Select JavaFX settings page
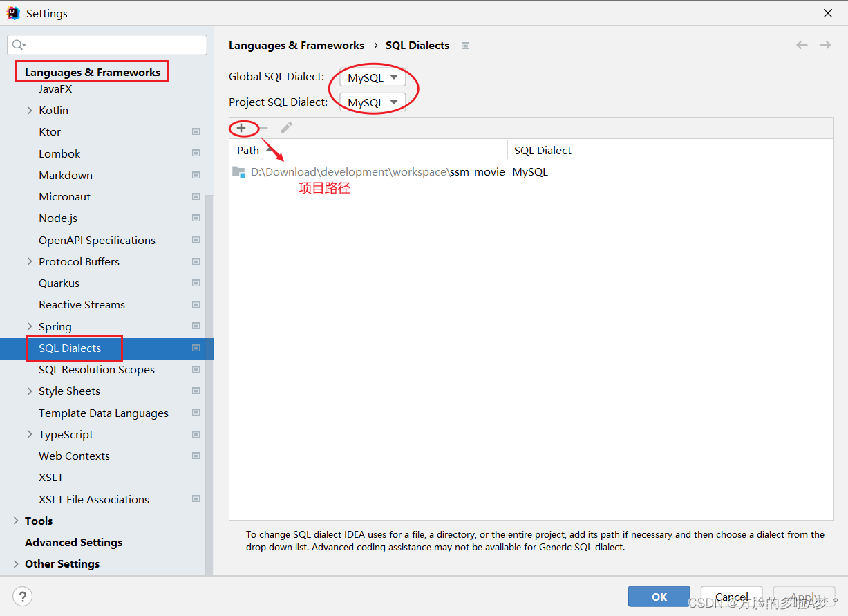 coord(55,88)
